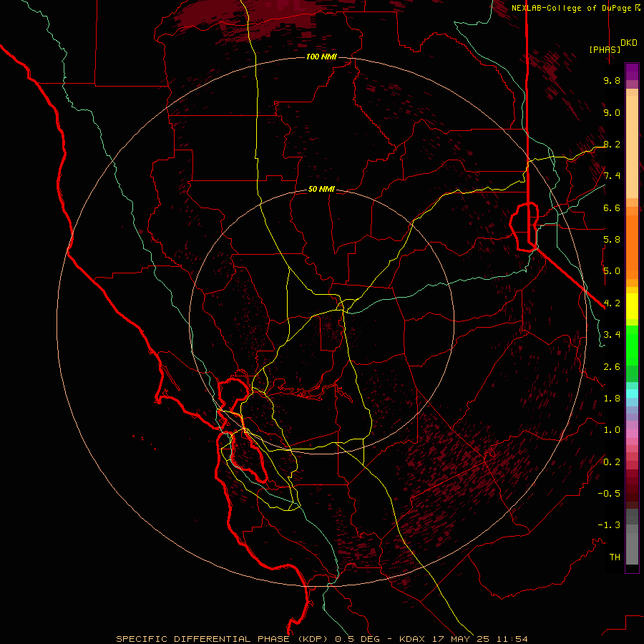644x644 pixels.
Task: Click the 1.0 legend value
Action: coord(612,430)
